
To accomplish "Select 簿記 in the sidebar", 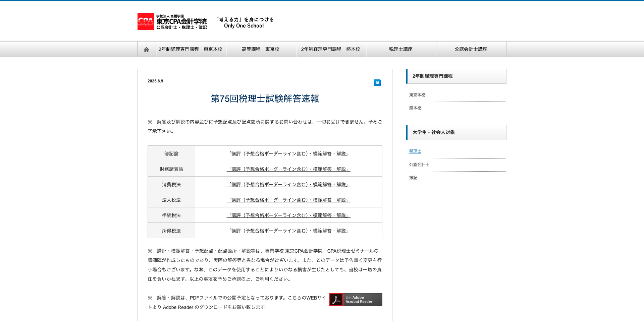I will pyautogui.click(x=413, y=178).
